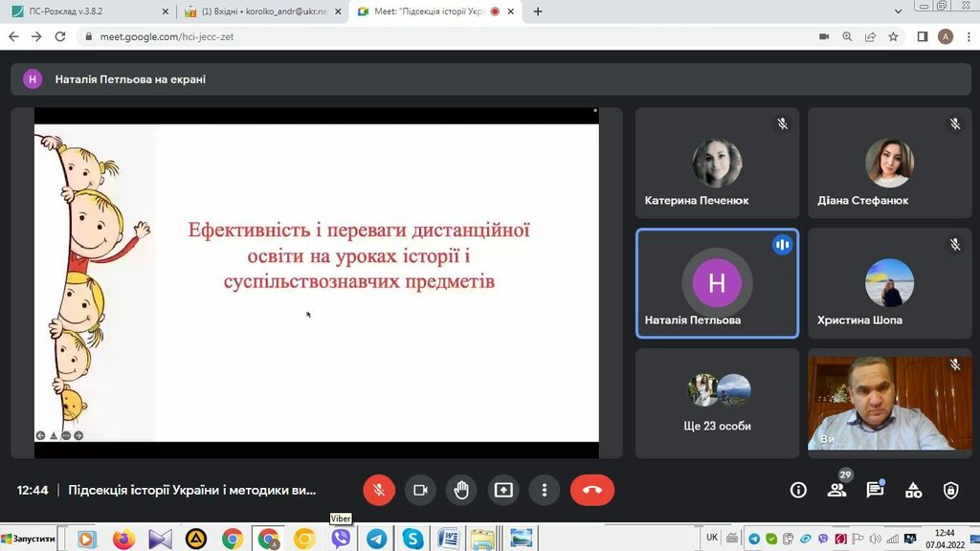Open the Activities panel

pyautogui.click(x=913, y=490)
